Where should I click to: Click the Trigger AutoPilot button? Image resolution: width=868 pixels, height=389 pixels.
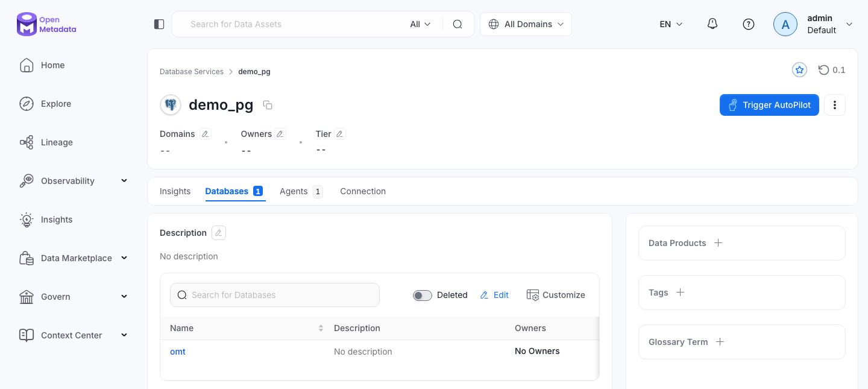coord(769,105)
